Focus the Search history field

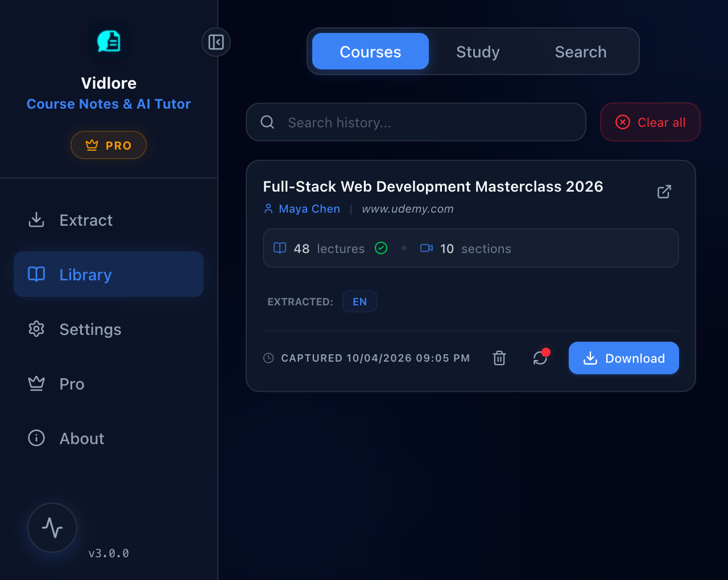point(416,122)
